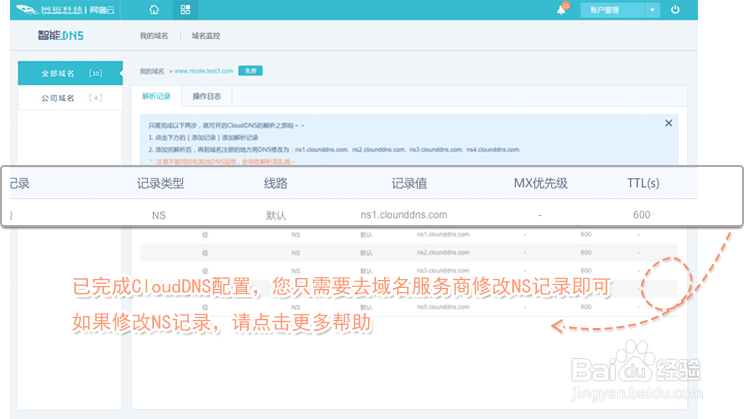Select 全部域名 in the sidebar
The width and height of the screenshot is (745, 419).
[70, 73]
